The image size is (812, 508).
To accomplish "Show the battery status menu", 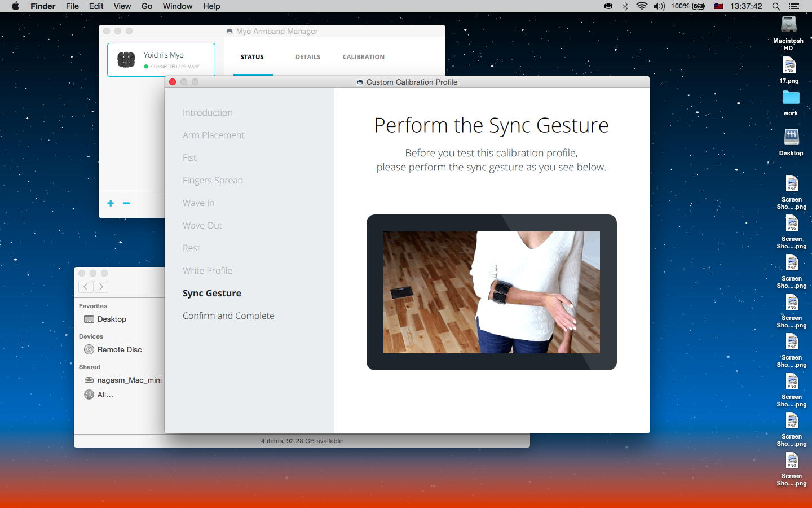I will click(x=689, y=6).
